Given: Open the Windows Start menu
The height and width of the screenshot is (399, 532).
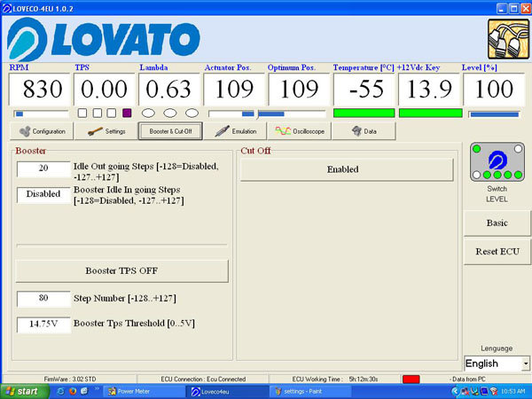Looking at the screenshot, I should [x=21, y=390].
